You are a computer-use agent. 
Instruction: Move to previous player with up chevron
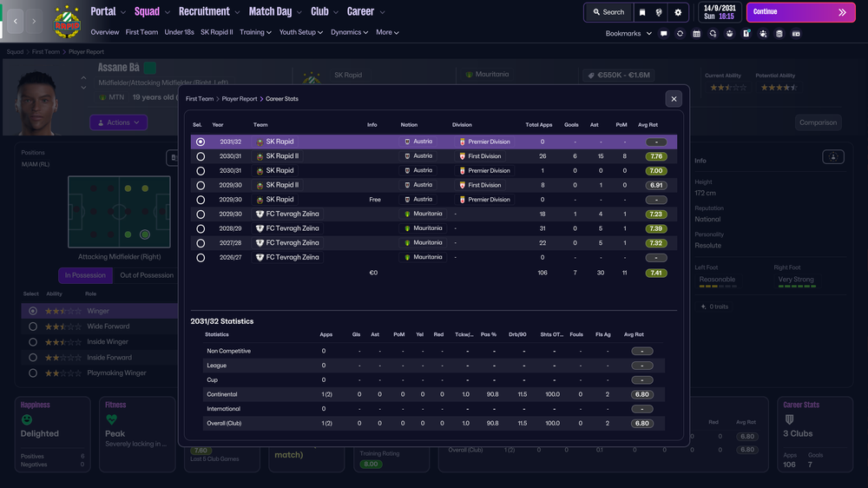click(83, 78)
